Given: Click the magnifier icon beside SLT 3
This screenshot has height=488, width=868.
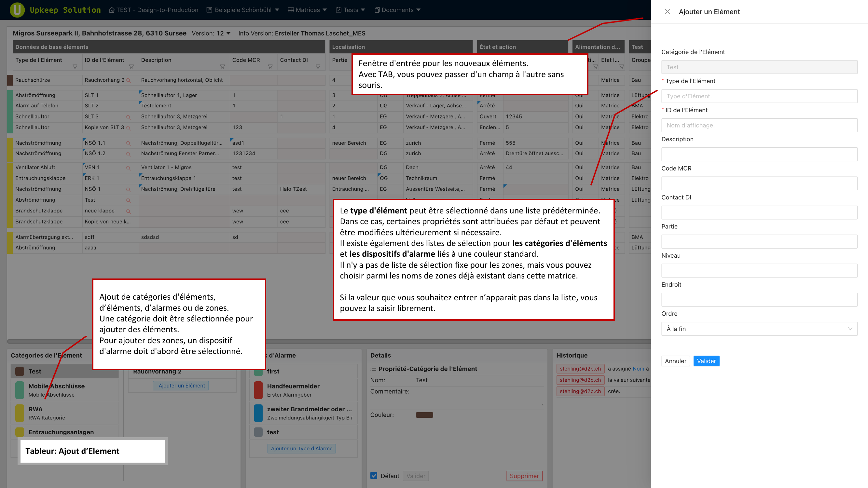Looking at the screenshot, I should [x=128, y=117].
